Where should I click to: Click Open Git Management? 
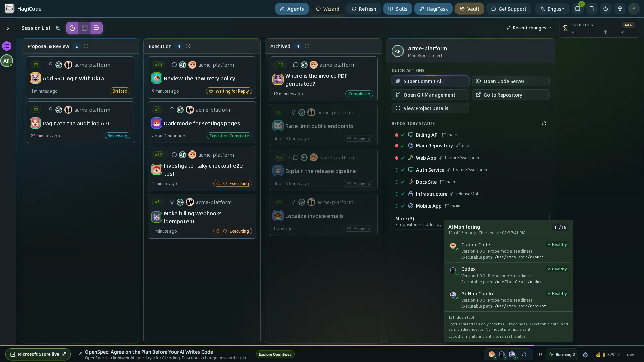point(430,95)
